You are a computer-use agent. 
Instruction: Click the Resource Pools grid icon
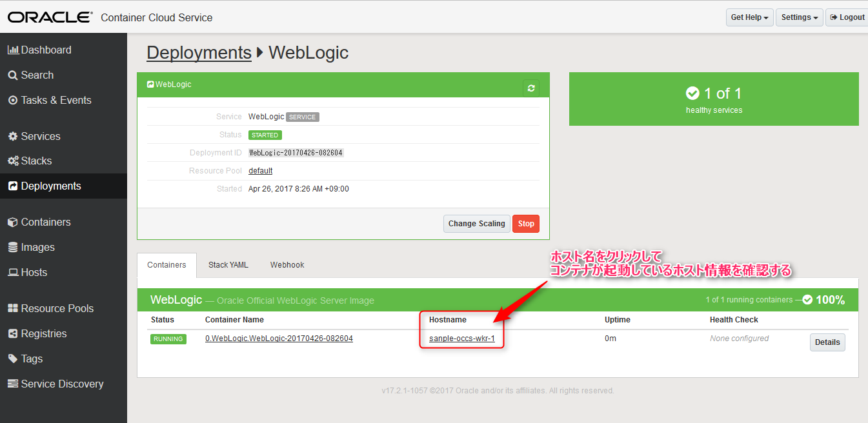pyautogui.click(x=13, y=308)
